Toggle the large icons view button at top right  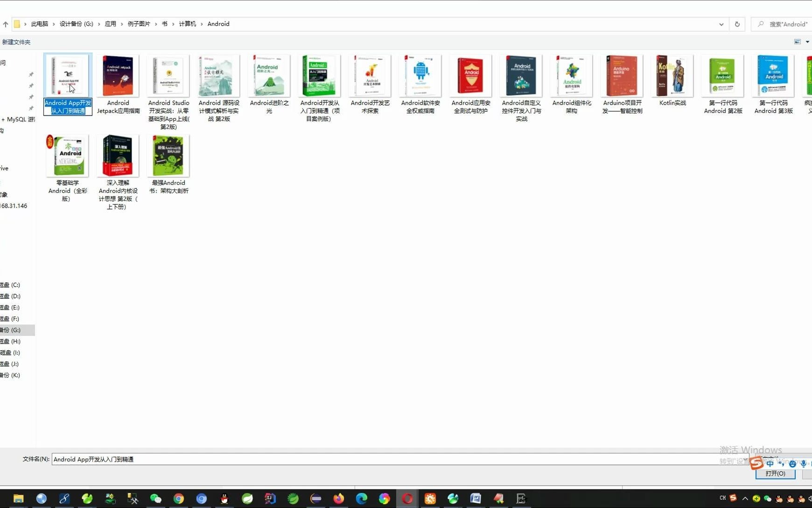tap(797, 42)
